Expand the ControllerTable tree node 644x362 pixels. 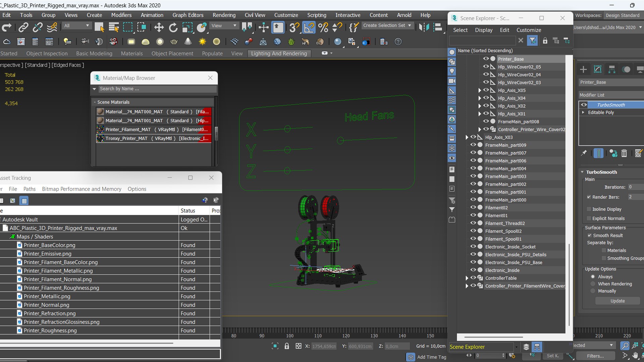click(x=467, y=278)
